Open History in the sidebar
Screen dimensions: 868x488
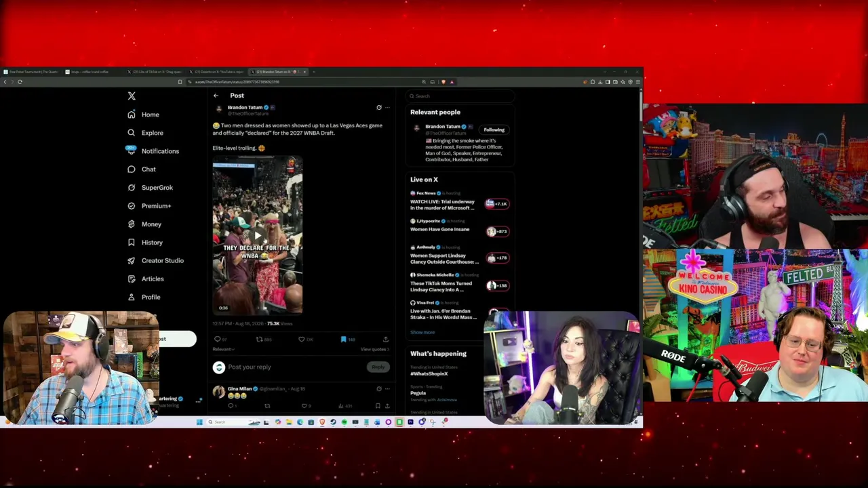pyautogui.click(x=145, y=243)
